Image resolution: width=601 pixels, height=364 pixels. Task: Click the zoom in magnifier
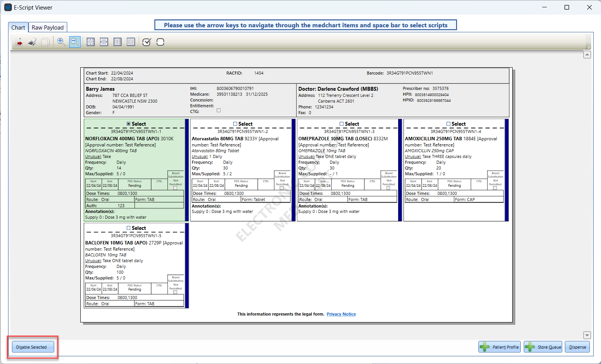[61, 42]
